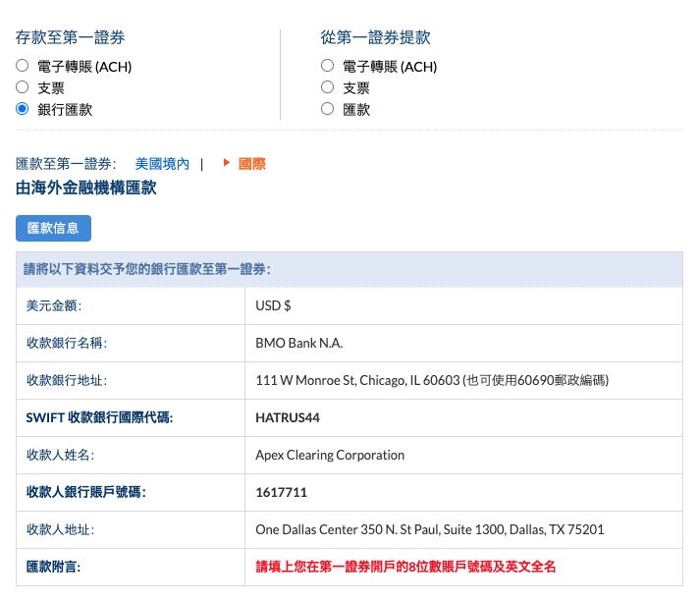Image resolution: width=700 pixels, height=602 pixels.
Task: Click the 匯款信息 button
Action: pyautogui.click(x=53, y=228)
